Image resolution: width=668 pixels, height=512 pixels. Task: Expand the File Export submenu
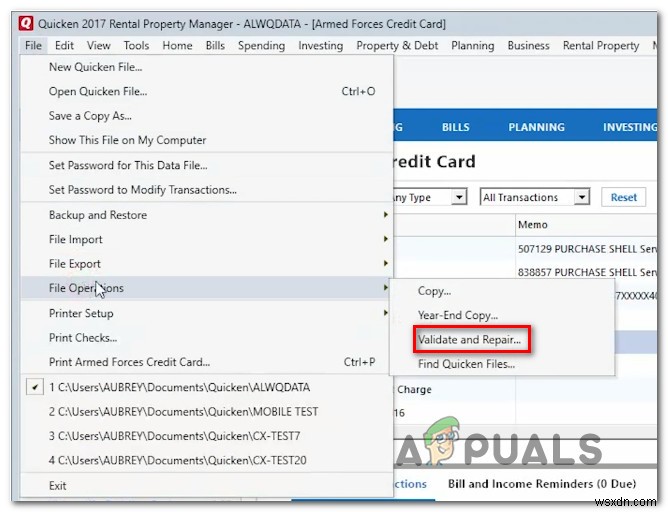pos(207,264)
